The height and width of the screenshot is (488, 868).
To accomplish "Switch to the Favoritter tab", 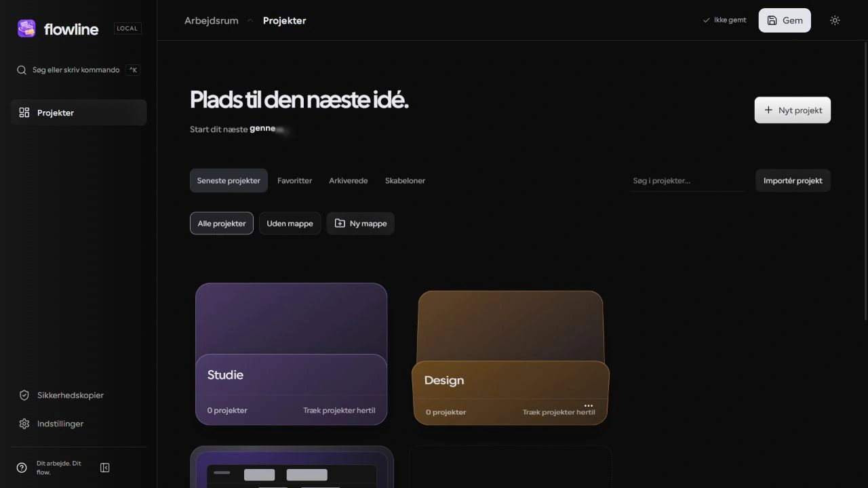I will [295, 181].
